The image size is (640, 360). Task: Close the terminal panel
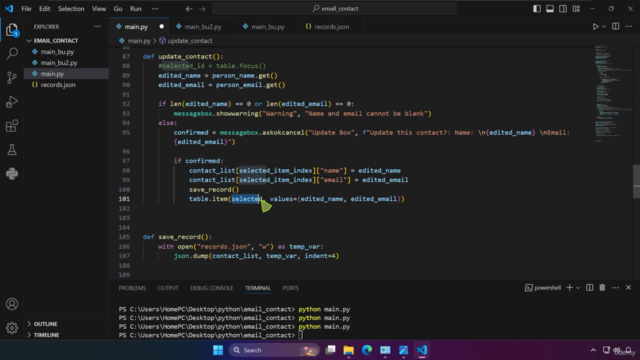point(629,288)
